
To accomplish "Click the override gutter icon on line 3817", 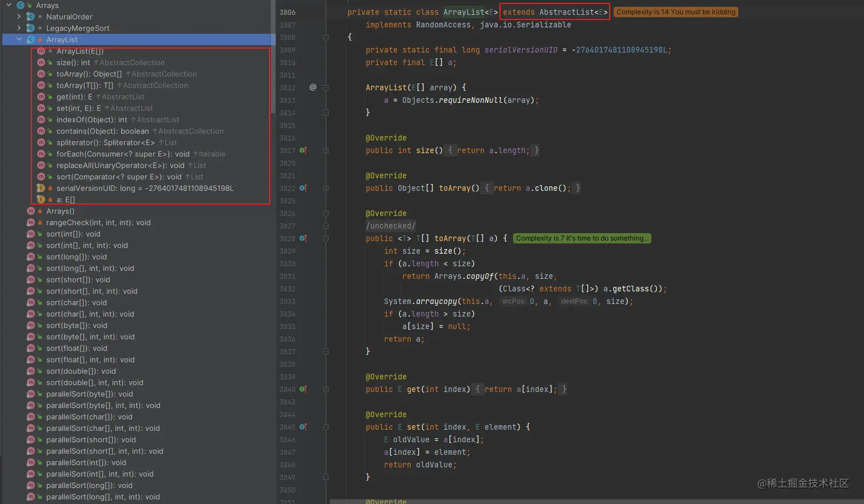I will 303,150.
